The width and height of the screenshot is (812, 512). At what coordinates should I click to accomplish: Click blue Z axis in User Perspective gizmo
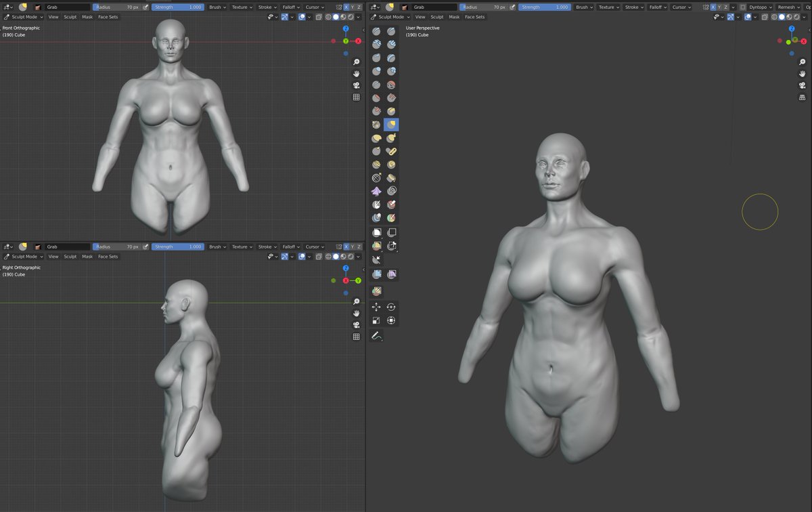[x=792, y=29]
